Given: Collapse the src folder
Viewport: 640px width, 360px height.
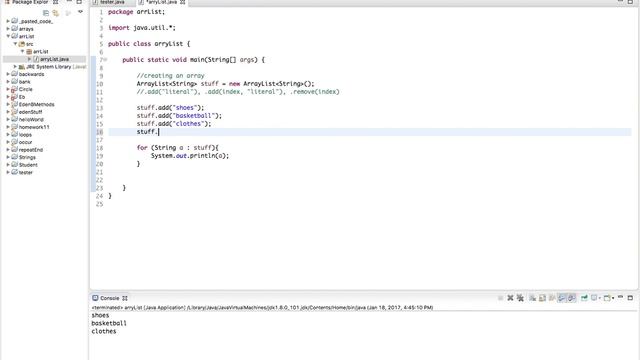Looking at the screenshot, I should [15, 44].
